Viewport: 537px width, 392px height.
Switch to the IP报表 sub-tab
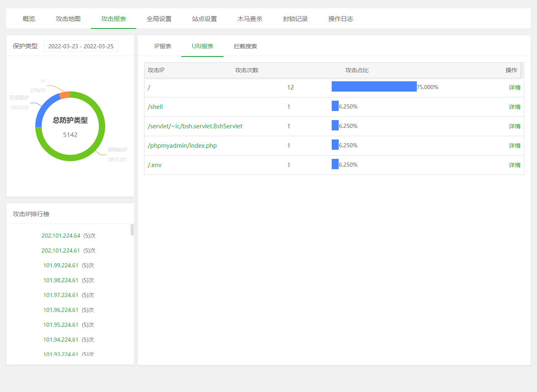(x=163, y=46)
